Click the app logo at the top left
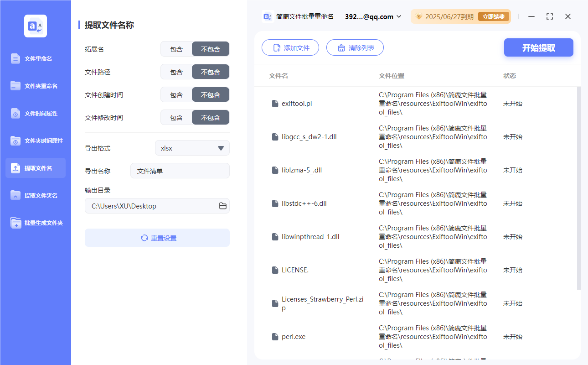588x365 pixels. coord(35,26)
